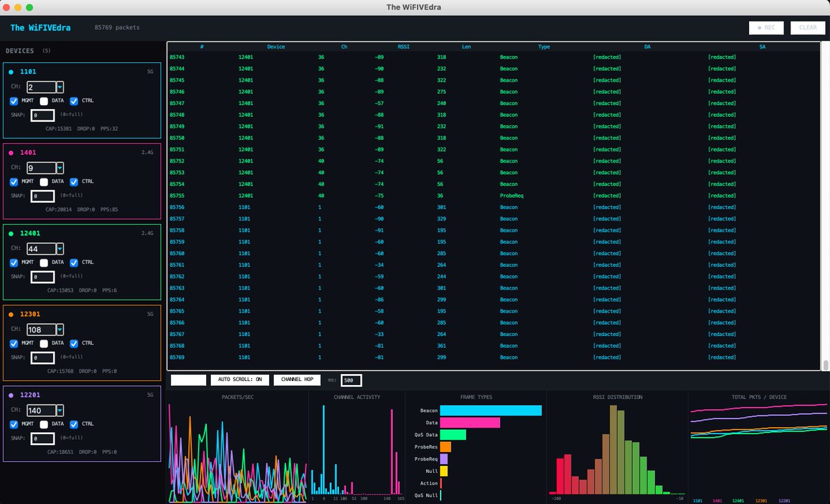Click the PACKETS/SEC chart title
The height and width of the screenshot is (504, 830).
click(x=237, y=398)
